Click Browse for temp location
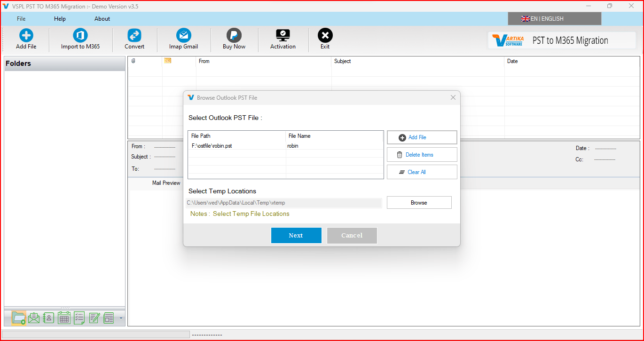The height and width of the screenshot is (341, 644). (419, 203)
